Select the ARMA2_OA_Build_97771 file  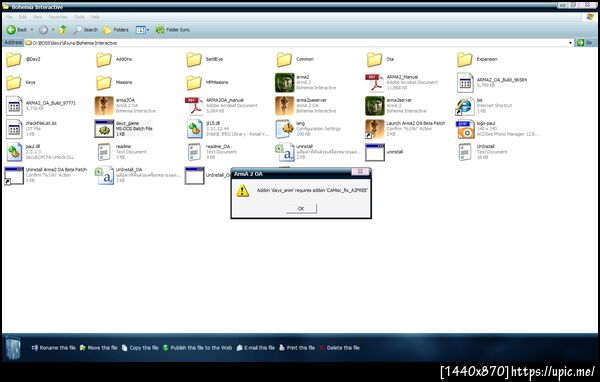coord(41,106)
